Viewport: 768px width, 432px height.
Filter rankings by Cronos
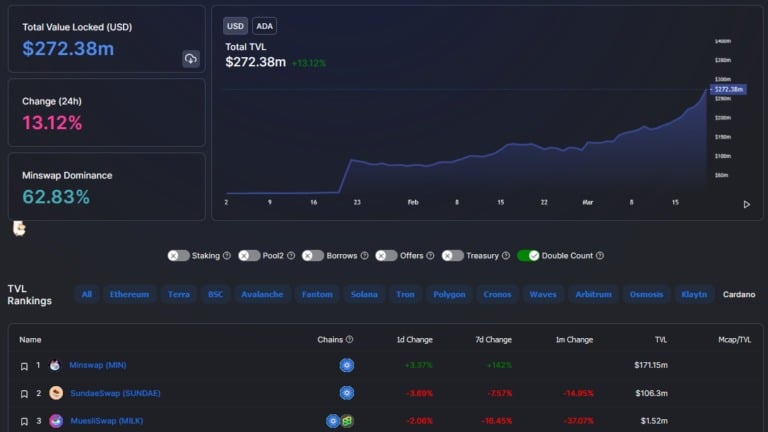click(x=497, y=294)
